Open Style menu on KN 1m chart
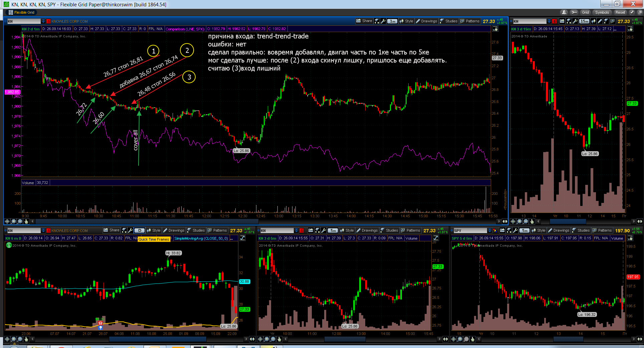644x348 pixels. [406, 21]
